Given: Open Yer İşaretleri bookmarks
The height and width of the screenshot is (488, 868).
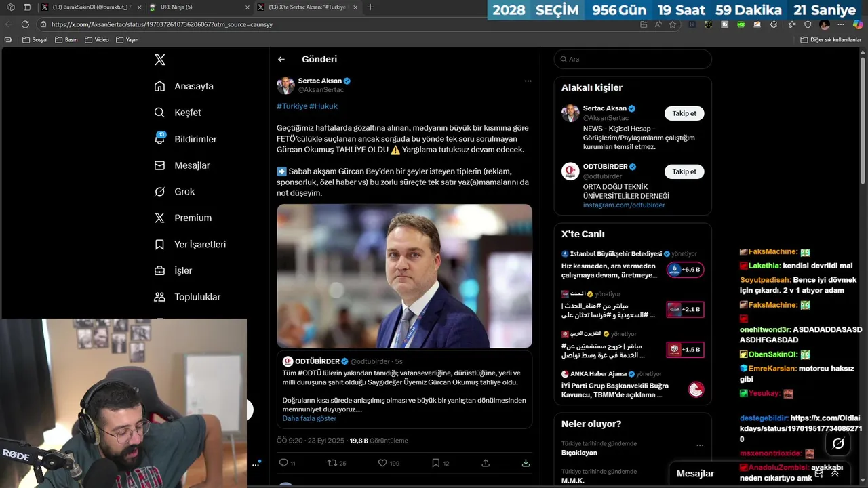Looking at the screenshot, I should point(190,244).
